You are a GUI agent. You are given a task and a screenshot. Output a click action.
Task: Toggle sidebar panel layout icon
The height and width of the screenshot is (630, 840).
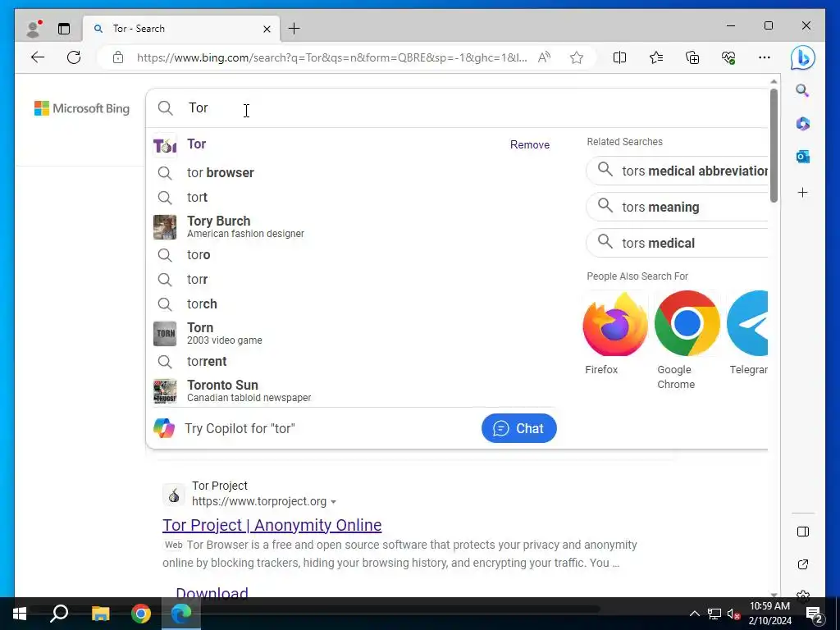[x=802, y=532]
